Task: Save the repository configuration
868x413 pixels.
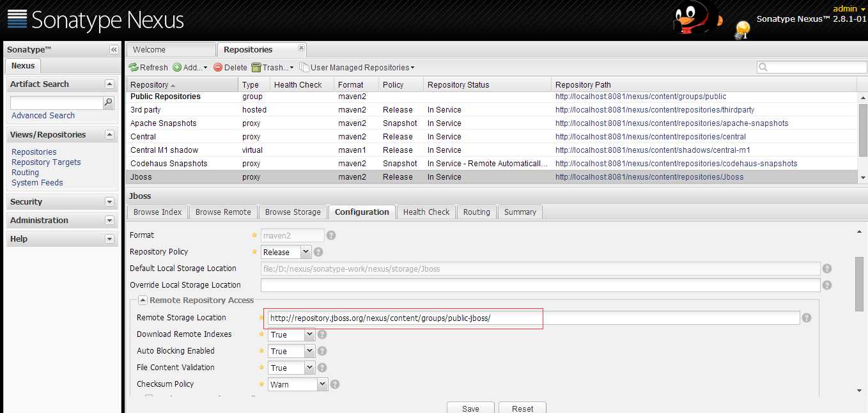Action: tap(470, 408)
